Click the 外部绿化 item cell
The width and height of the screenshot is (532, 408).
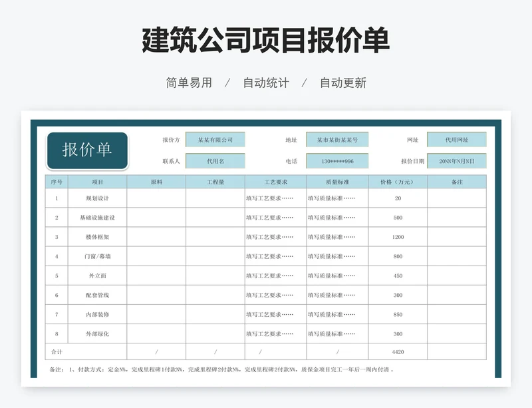(x=97, y=333)
